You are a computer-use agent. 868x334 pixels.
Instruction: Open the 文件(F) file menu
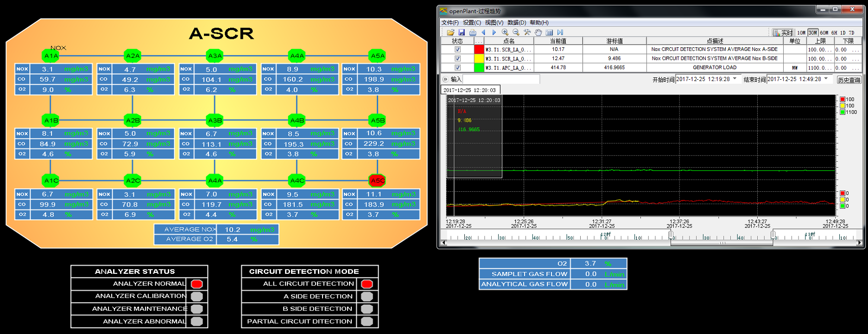point(450,23)
